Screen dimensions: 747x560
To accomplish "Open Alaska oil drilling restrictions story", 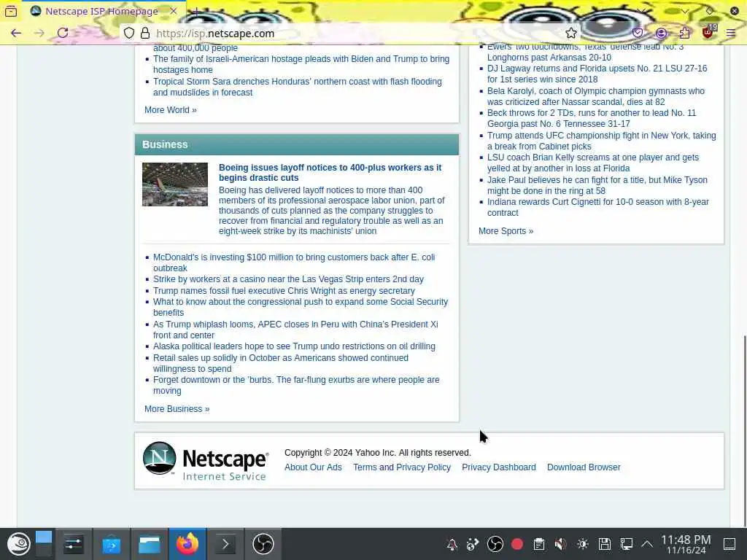I will click(x=294, y=346).
